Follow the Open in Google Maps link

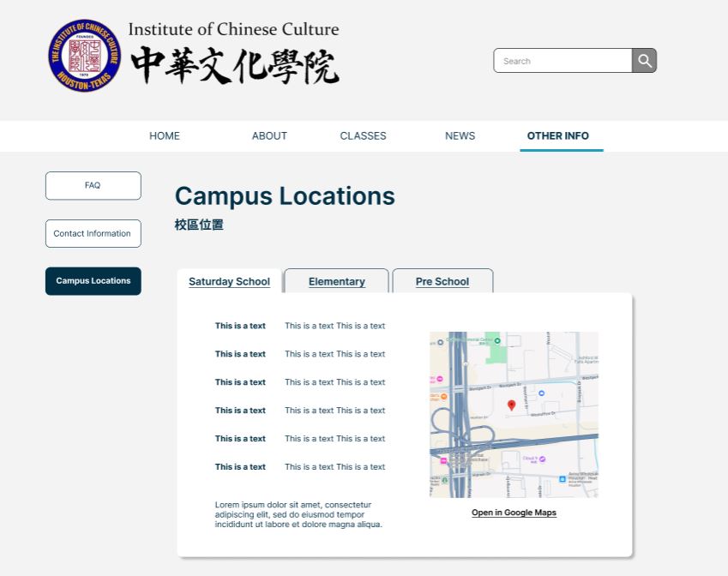pos(514,512)
